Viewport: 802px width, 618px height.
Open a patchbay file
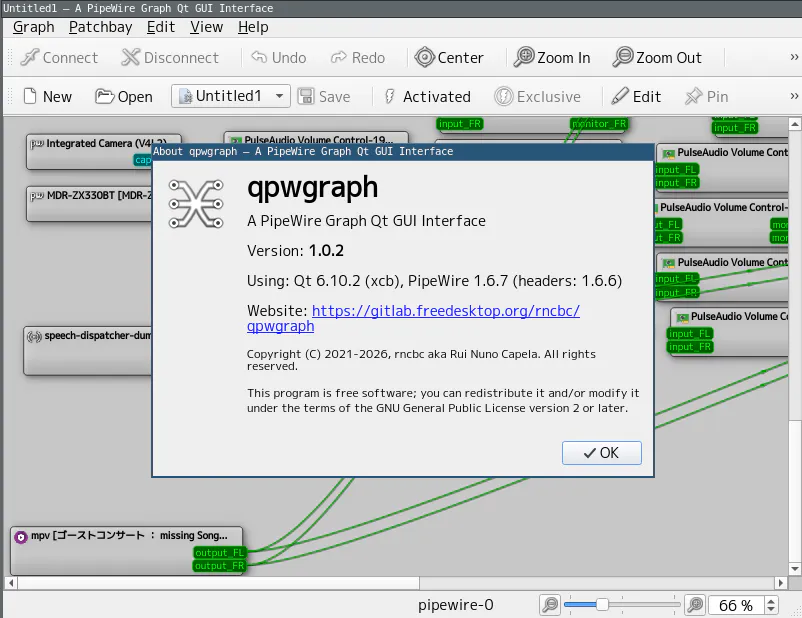[124, 96]
